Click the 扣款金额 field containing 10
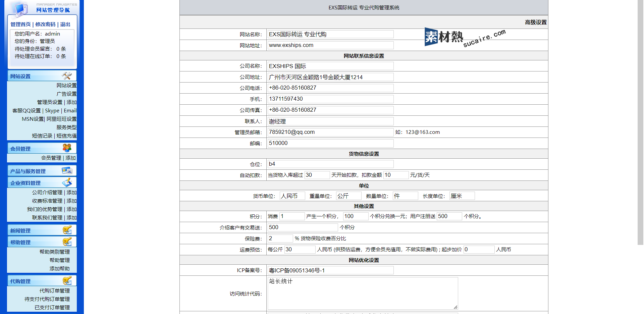The image size is (644, 314). [x=396, y=175]
